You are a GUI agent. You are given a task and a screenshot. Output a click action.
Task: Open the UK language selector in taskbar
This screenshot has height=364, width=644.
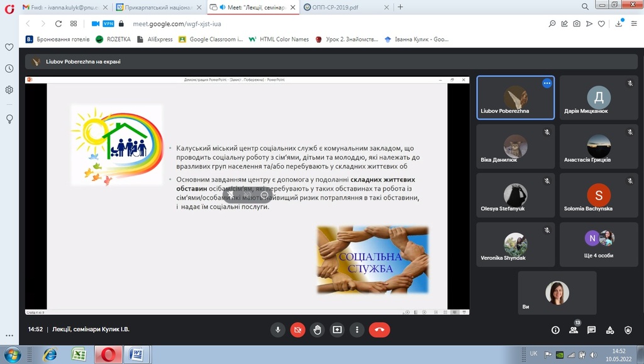[x=533, y=353]
